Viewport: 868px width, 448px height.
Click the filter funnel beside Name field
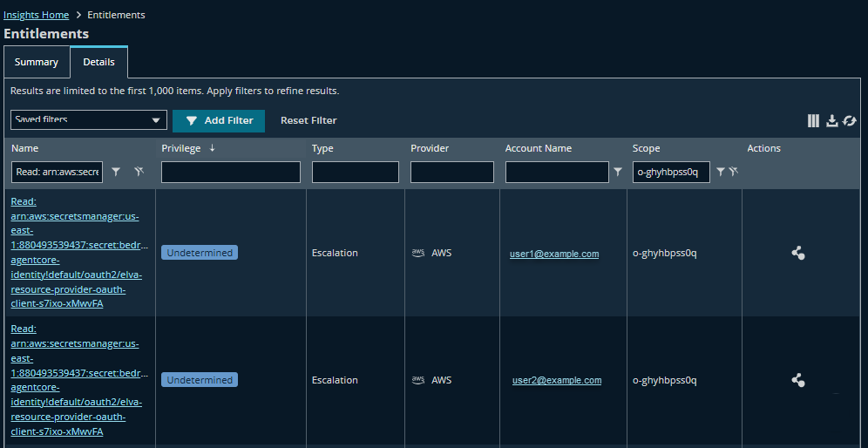116,173
